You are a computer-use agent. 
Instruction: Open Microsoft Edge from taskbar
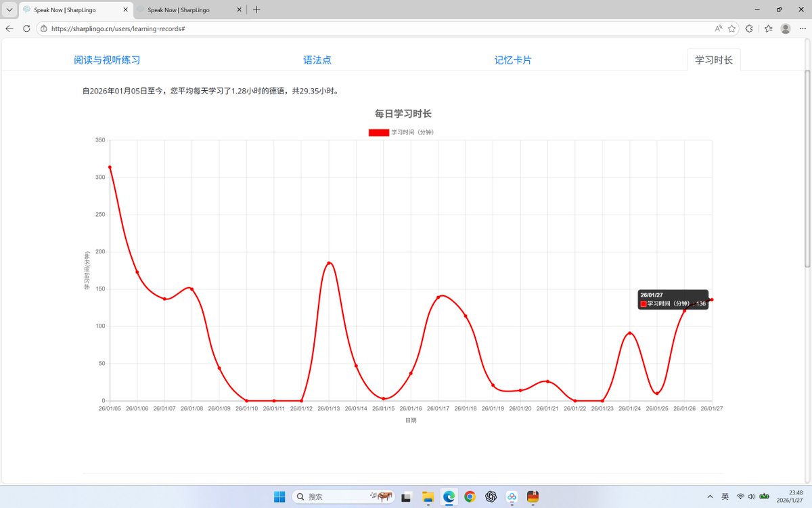click(449, 496)
